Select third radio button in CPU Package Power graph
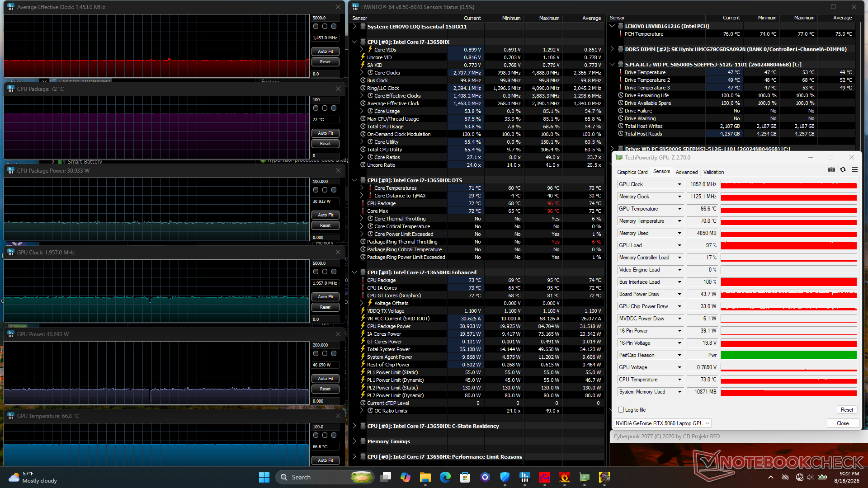Viewport: 868px width, 488px height. click(x=334, y=190)
